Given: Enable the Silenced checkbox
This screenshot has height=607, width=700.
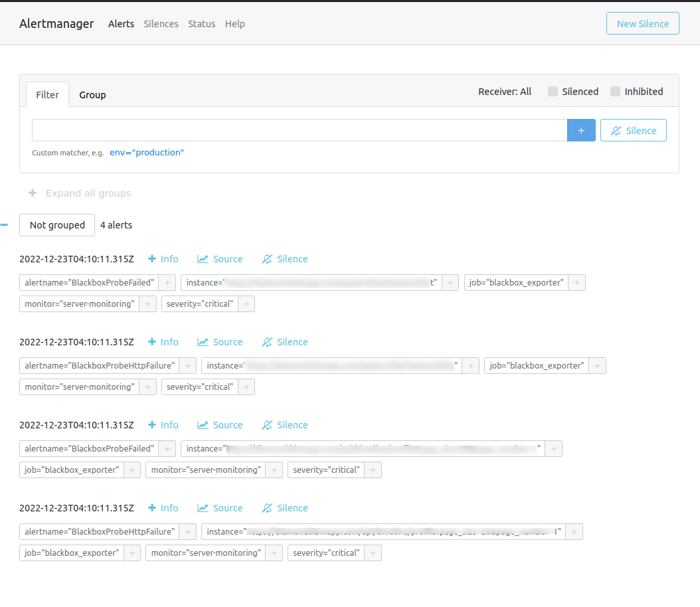Looking at the screenshot, I should pyautogui.click(x=553, y=91).
